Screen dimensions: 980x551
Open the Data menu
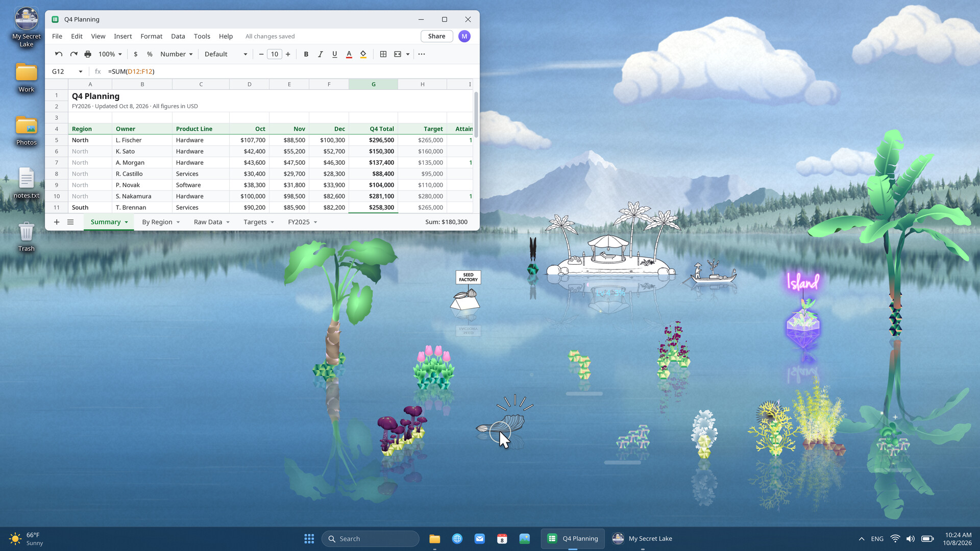[178, 36]
